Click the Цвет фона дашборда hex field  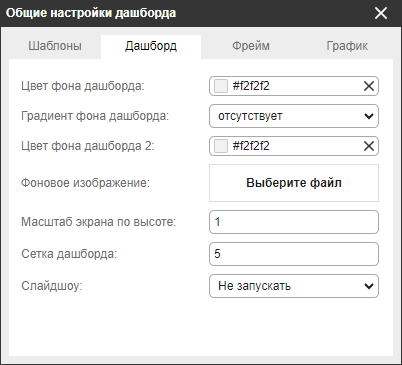295,86
